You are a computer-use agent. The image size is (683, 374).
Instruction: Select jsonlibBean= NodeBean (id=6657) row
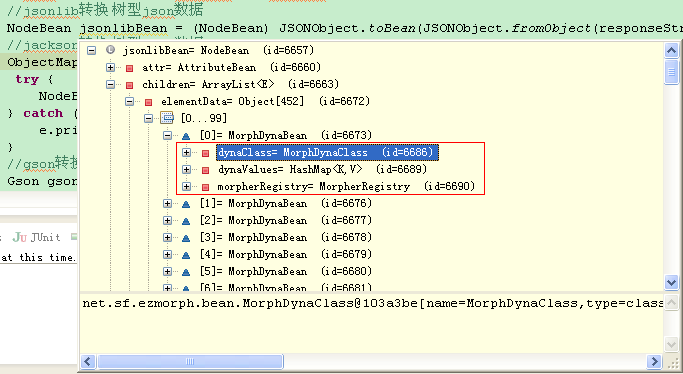pos(218,51)
